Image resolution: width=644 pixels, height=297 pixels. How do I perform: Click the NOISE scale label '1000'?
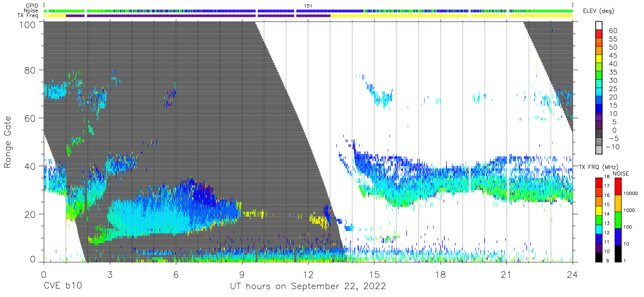629,210
